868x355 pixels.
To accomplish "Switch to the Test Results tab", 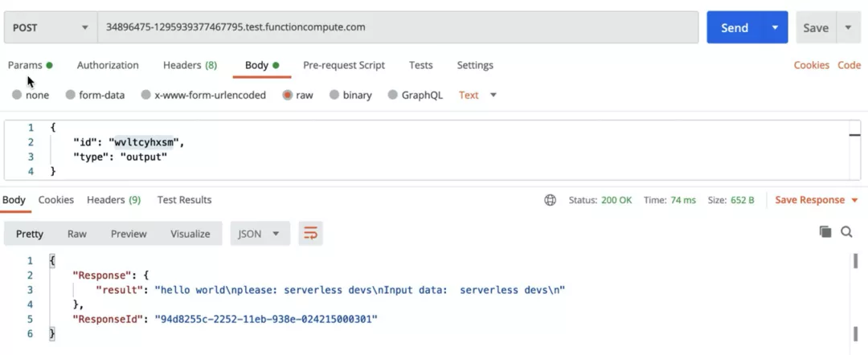I will click(184, 200).
